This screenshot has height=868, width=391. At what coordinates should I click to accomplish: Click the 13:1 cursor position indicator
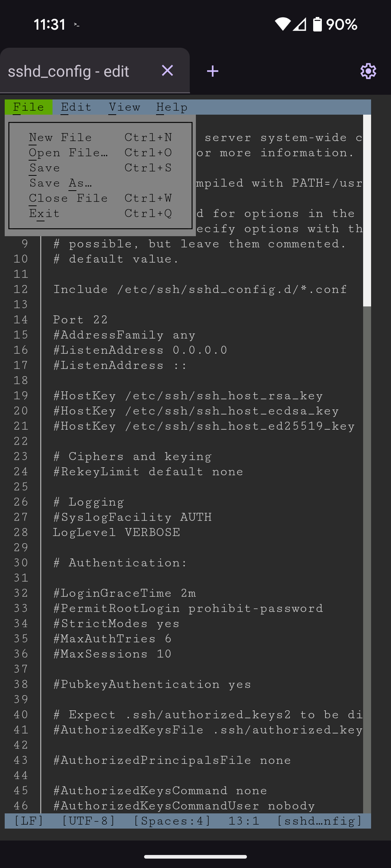click(244, 821)
